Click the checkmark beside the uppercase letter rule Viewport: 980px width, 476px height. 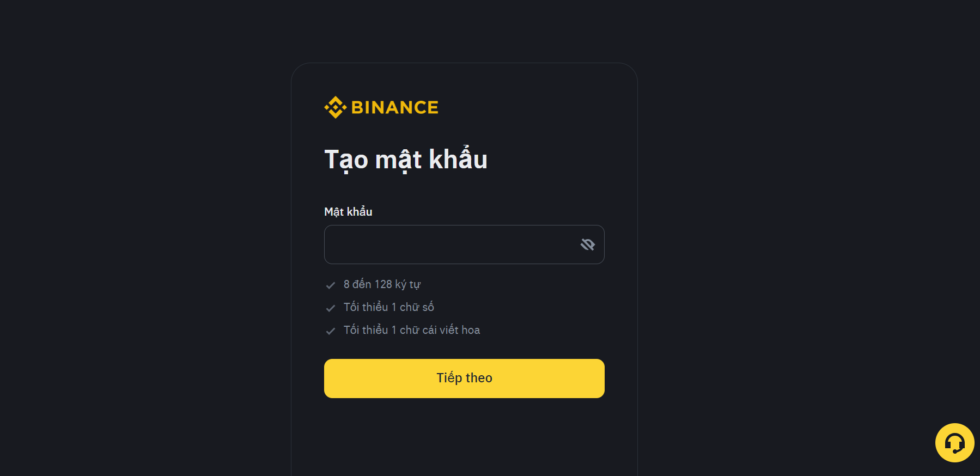click(330, 331)
